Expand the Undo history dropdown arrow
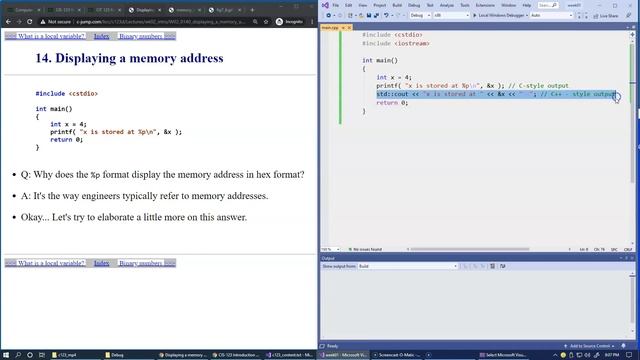Viewport: 640px width, 360px height. pos(391,16)
